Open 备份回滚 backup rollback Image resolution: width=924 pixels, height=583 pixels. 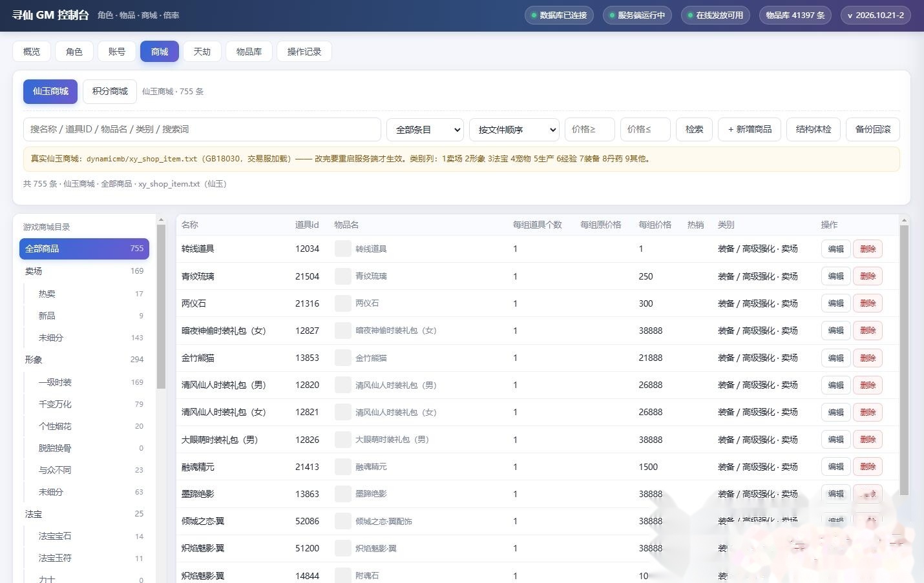(873, 129)
